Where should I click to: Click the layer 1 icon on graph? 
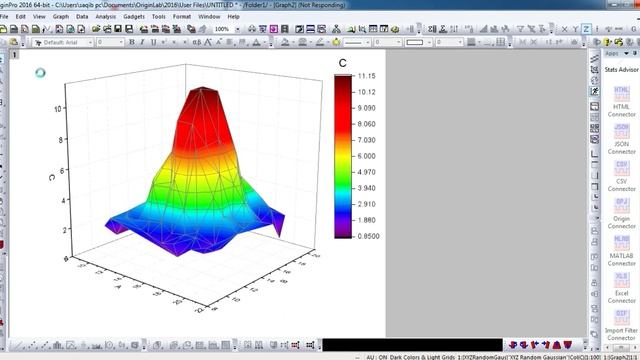pos(14,54)
